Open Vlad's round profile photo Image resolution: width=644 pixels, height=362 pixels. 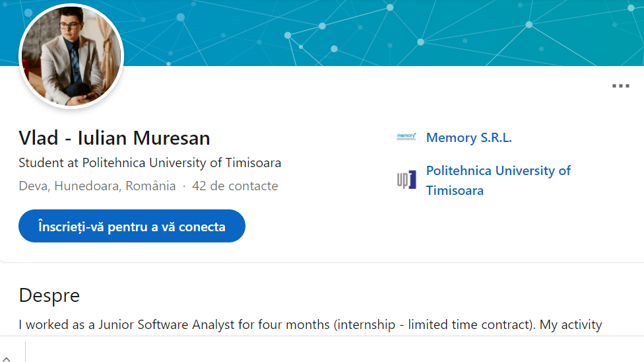[x=71, y=55]
